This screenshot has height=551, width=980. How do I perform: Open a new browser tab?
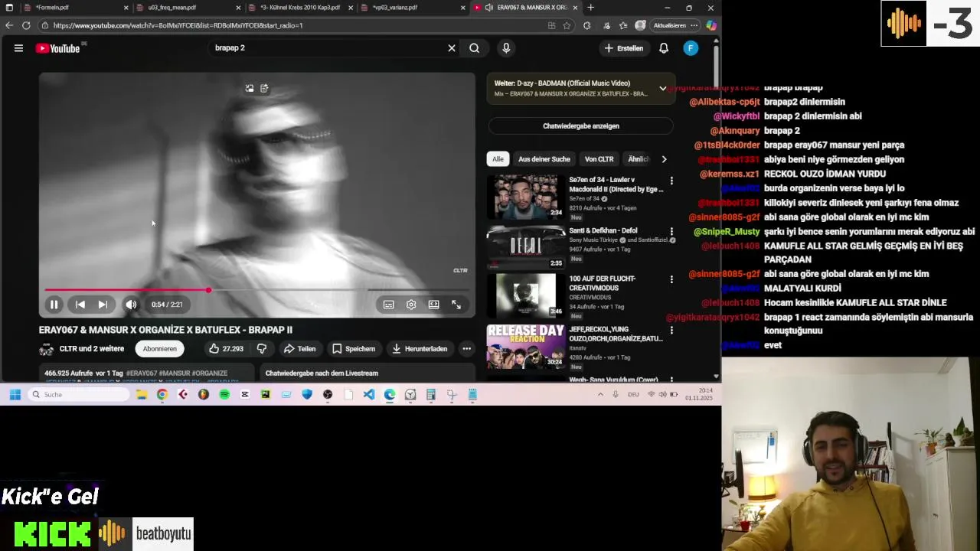590,8
